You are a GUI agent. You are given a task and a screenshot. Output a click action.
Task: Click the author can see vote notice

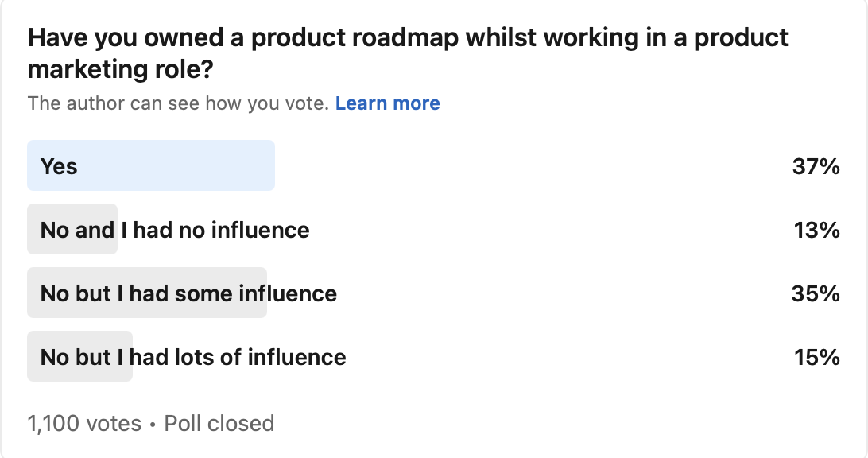(x=178, y=103)
